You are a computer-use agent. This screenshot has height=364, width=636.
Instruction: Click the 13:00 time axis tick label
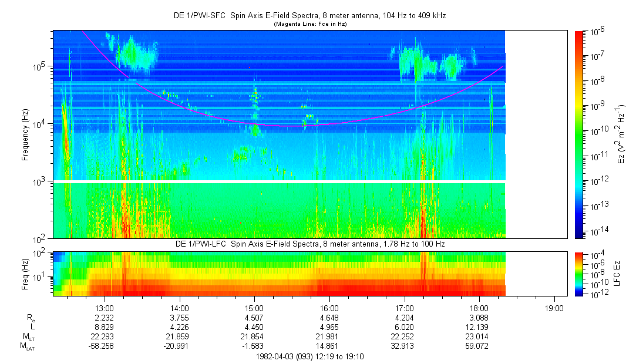coord(104,308)
